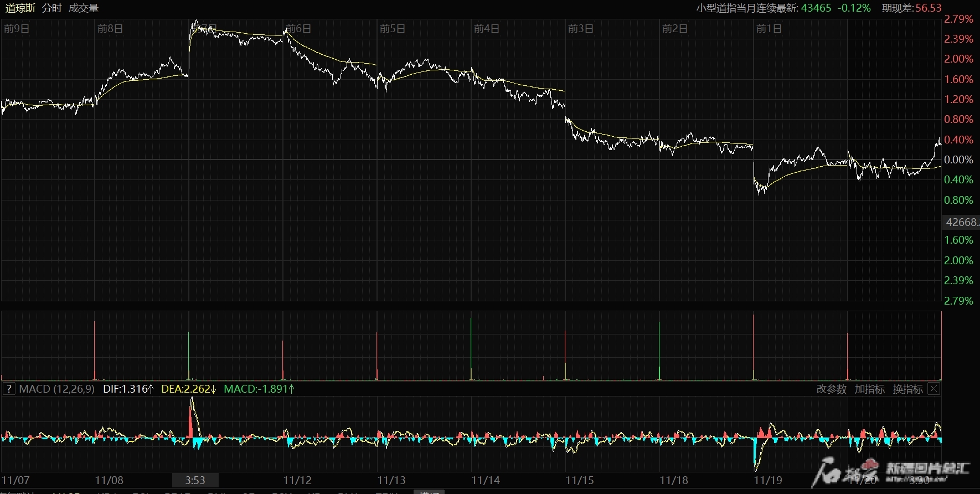Click the 3:53 time cursor marker
The width and height of the screenshot is (980, 494).
coord(195,480)
